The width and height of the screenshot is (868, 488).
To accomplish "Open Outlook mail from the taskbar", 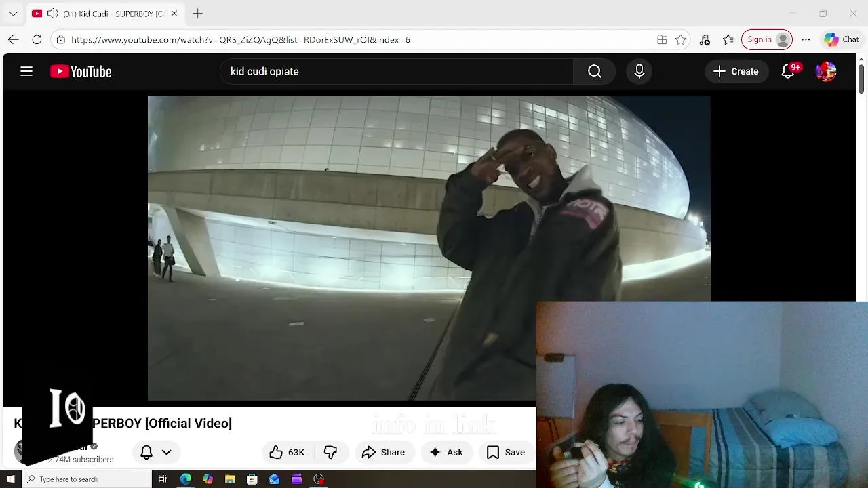I will coord(275,479).
